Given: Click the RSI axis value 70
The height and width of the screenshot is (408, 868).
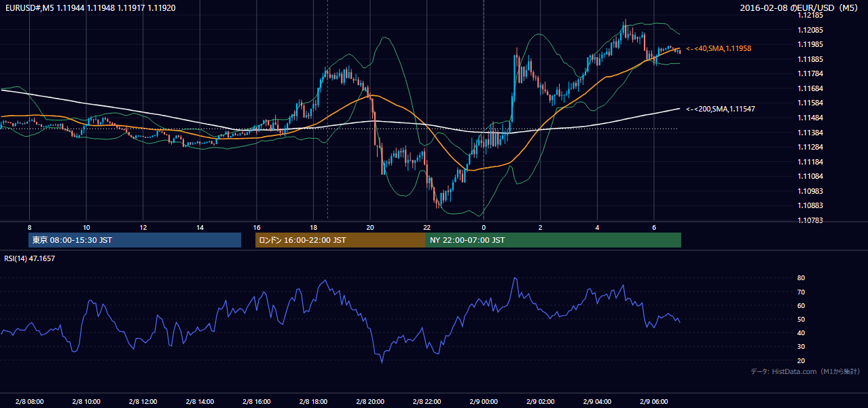Looking at the screenshot, I should tap(801, 292).
